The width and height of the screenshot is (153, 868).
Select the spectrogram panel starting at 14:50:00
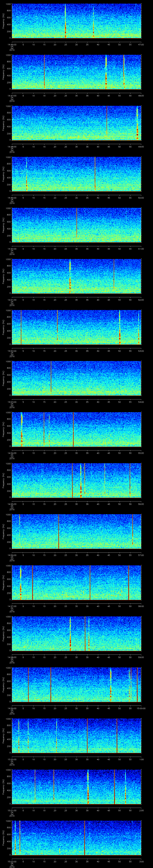tap(77, 225)
